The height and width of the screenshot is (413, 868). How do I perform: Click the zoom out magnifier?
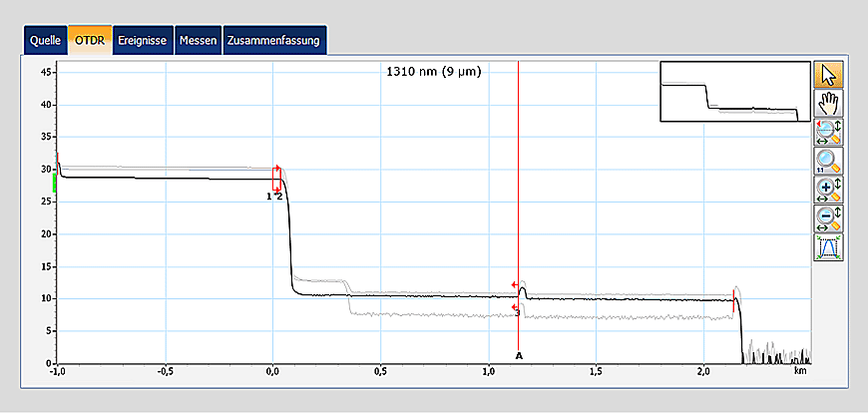(829, 217)
